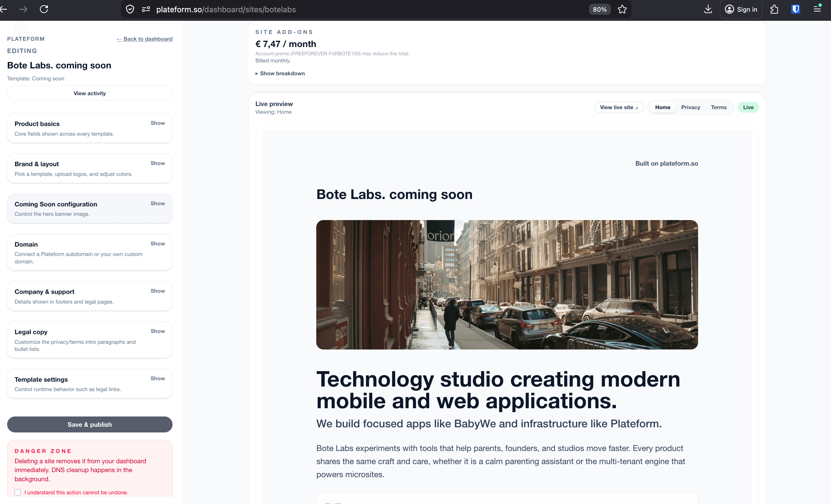Click the Live status badge
The image size is (831, 504).
click(x=748, y=107)
